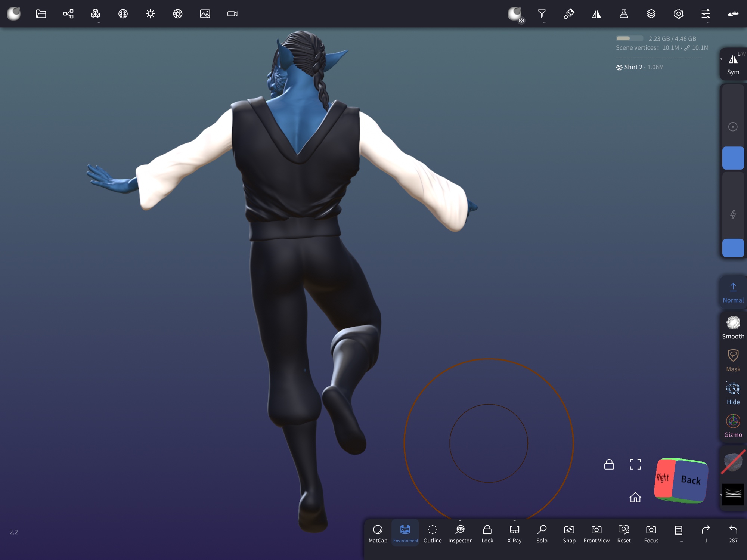
Task: Open the lighting sun settings
Action: (150, 14)
